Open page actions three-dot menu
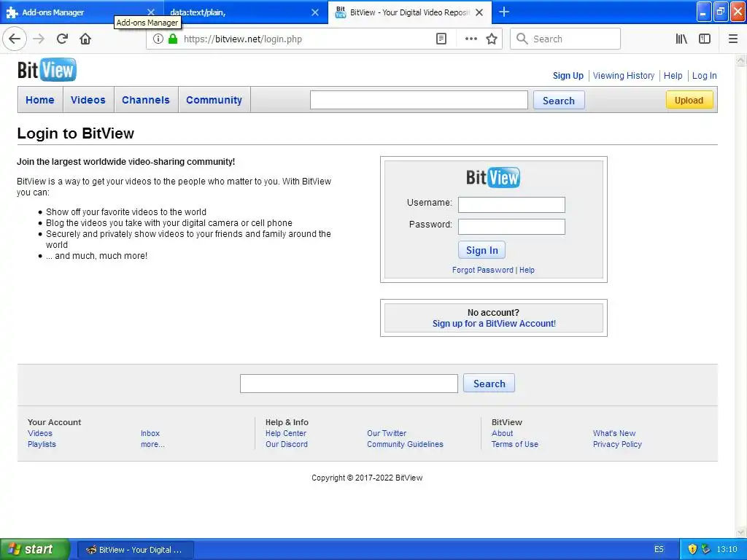The width and height of the screenshot is (747, 560). coord(471,39)
